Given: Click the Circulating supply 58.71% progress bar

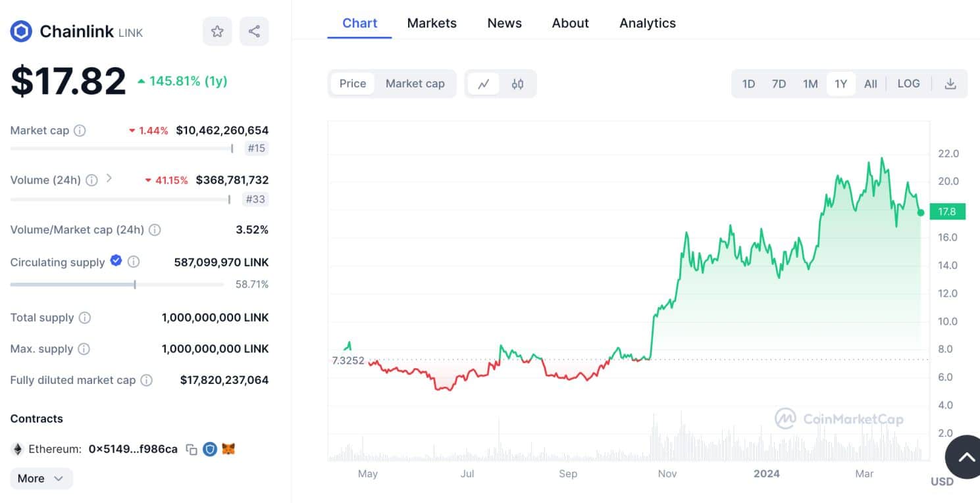Looking at the screenshot, I should pos(117,285).
